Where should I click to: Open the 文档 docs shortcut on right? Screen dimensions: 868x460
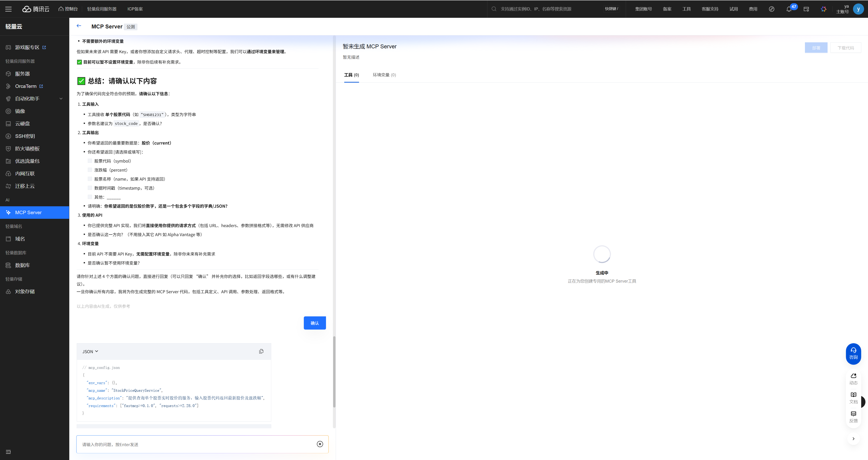click(x=853, y=398)
